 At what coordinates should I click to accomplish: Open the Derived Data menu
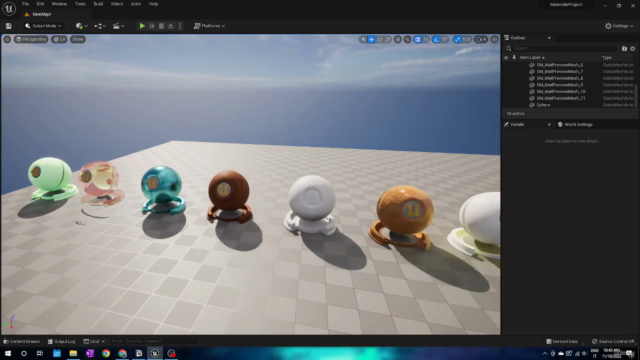point(562,341)
